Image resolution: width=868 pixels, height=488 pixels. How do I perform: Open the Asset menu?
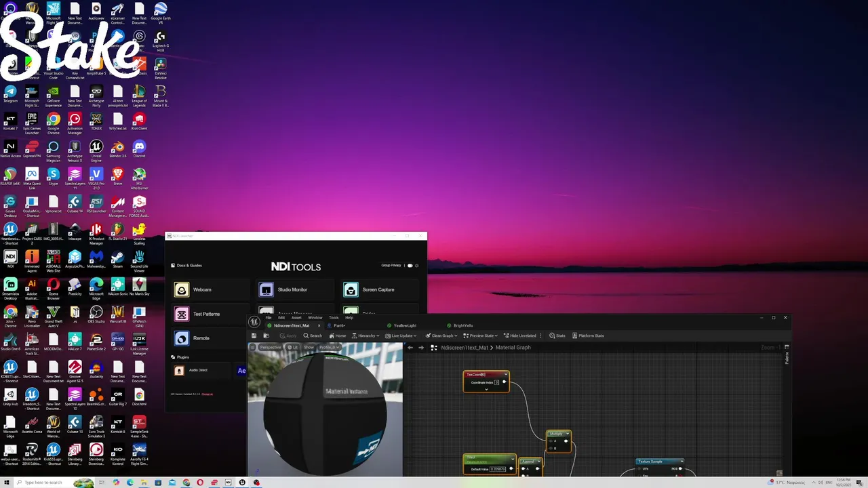(x=296, y=318)
